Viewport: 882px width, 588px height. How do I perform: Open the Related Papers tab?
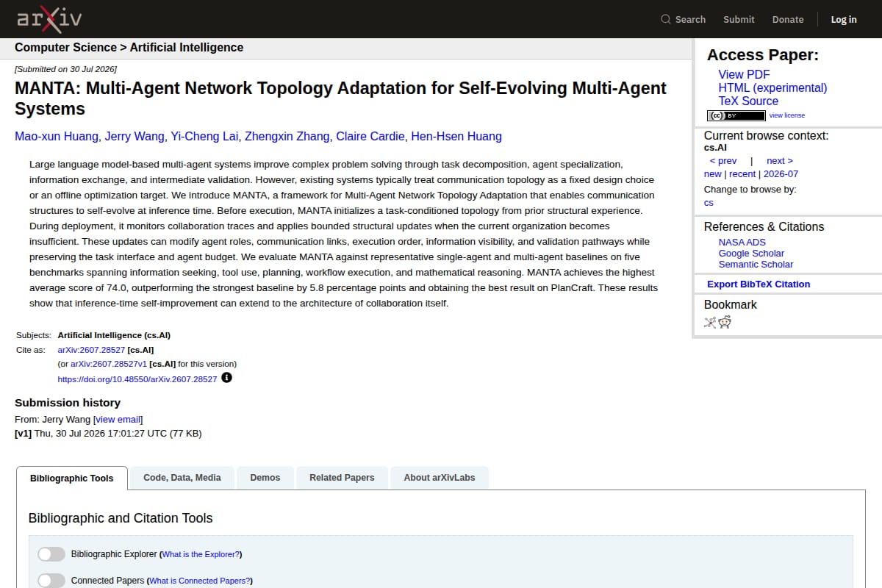click(x=342, y=478)
